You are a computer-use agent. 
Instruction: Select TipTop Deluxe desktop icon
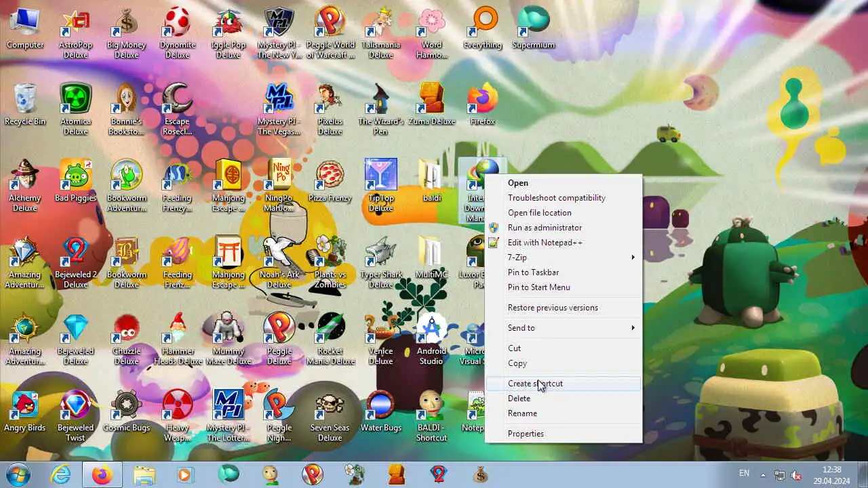[x=381, y=186]
